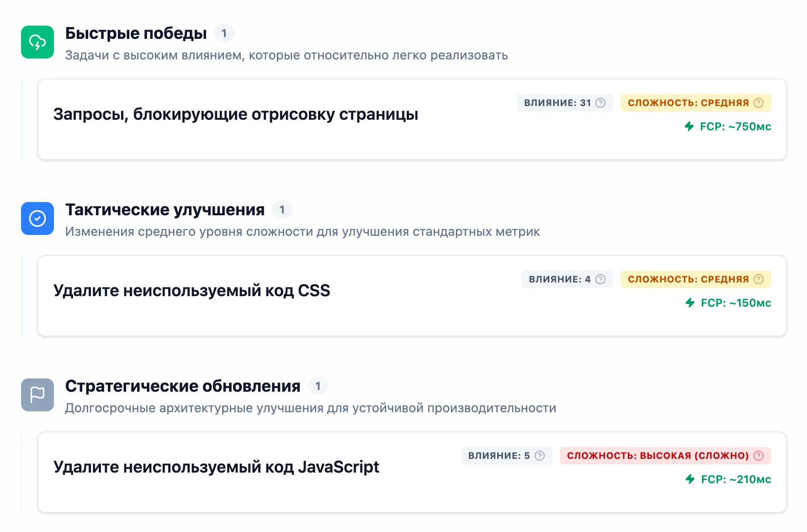Click the lightning icon next to FCP: ~150мс
807x532 pixels.
pyautogui.click(x=690, y=303)
